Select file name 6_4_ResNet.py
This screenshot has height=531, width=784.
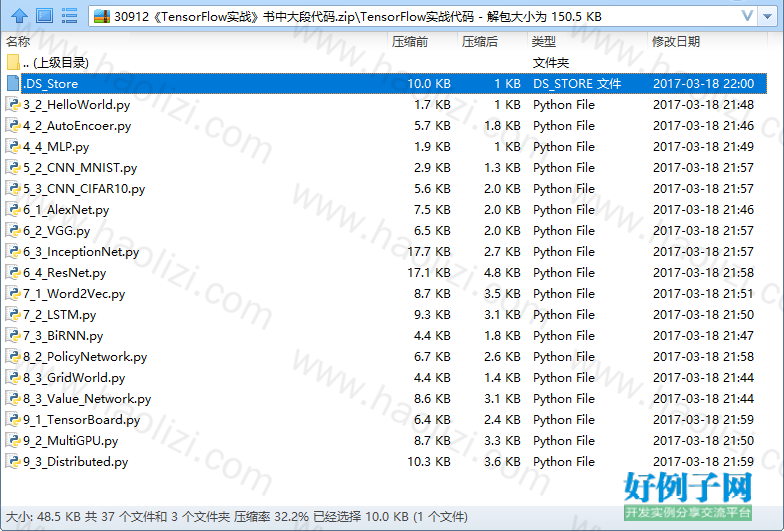[64, 272]
